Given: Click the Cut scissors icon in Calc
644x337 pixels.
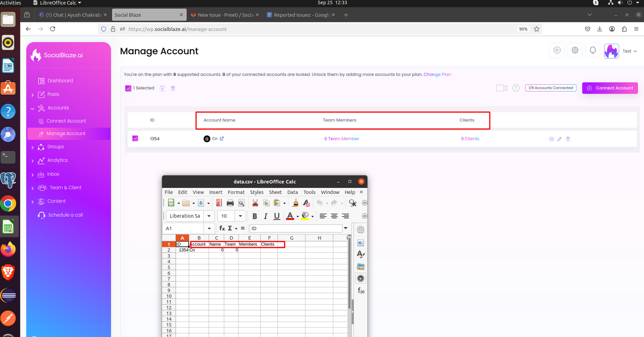Looking at the screenshot, I should pyautogui.click(x=255, y=203).
